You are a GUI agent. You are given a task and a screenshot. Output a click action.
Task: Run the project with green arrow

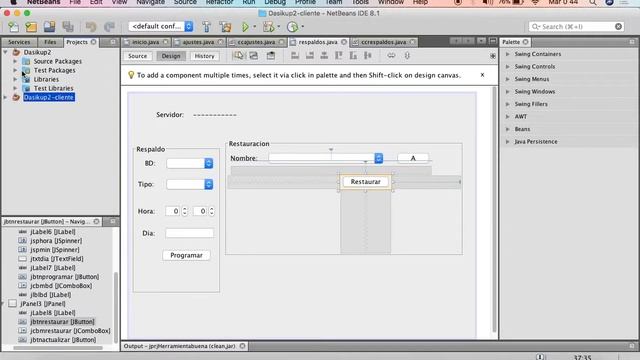pos(245,27)
